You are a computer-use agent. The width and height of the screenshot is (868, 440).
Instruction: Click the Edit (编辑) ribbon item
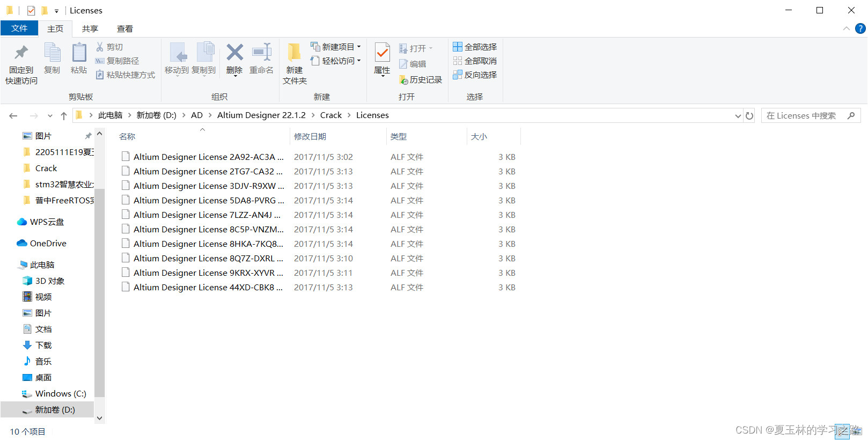pos(413,64)
